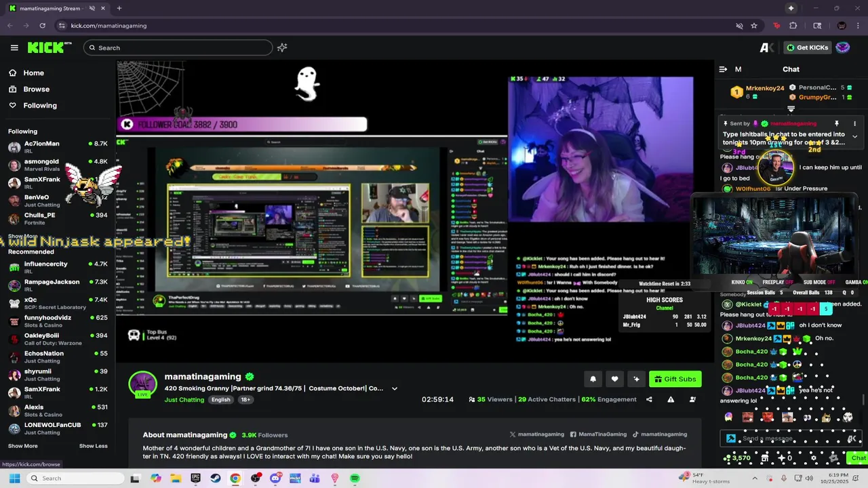The image size is (868, 488).
Task: Open Chulls_PE channel row
Action: point(58,219)
